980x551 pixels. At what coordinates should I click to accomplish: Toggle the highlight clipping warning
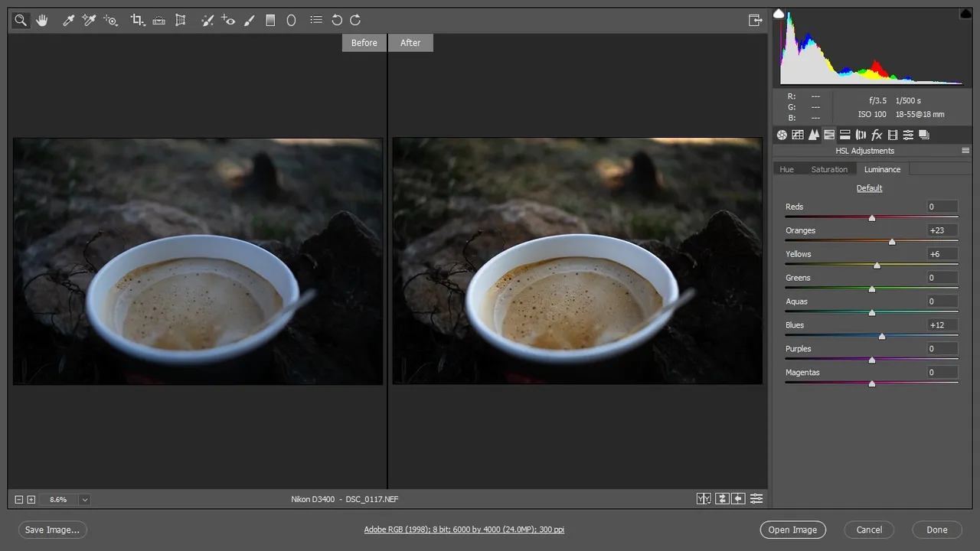pyautogui.click(x=965, y=13)
